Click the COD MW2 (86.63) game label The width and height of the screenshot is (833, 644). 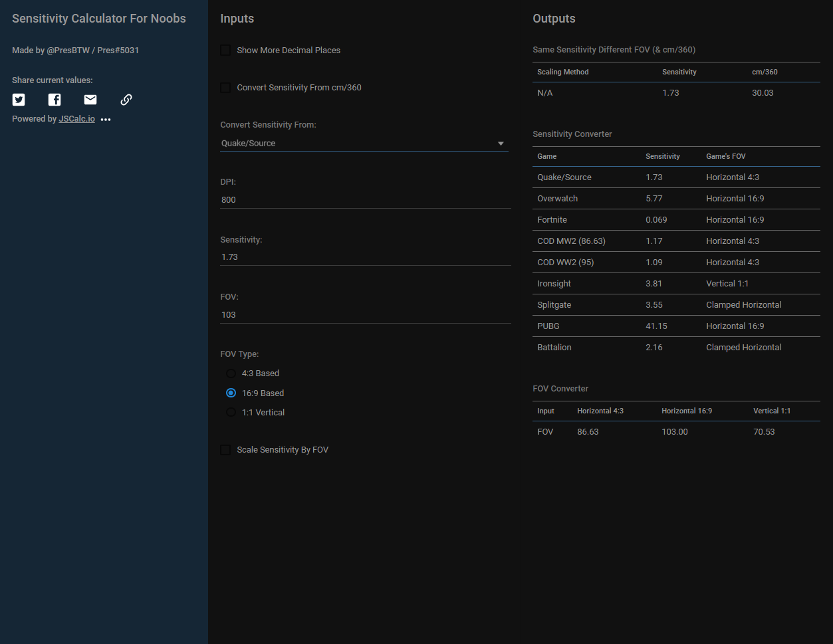pos(571,241)
